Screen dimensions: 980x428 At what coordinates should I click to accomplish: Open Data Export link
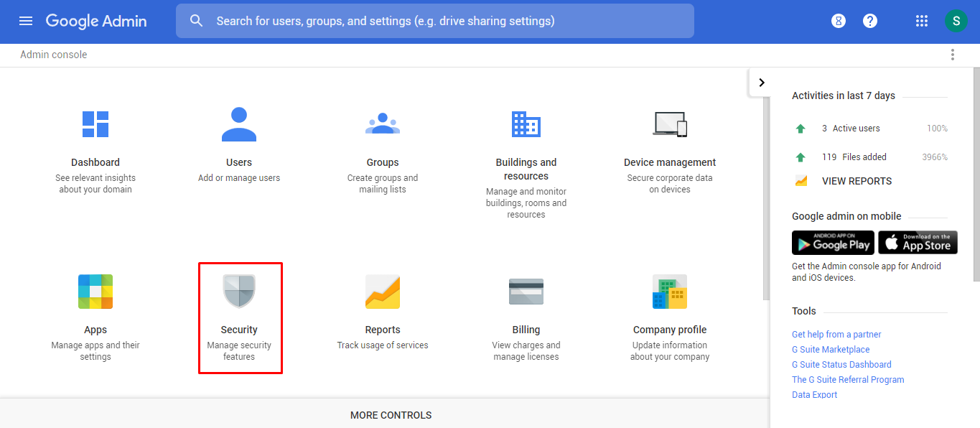pyautogui.click(x=814, y=394)
